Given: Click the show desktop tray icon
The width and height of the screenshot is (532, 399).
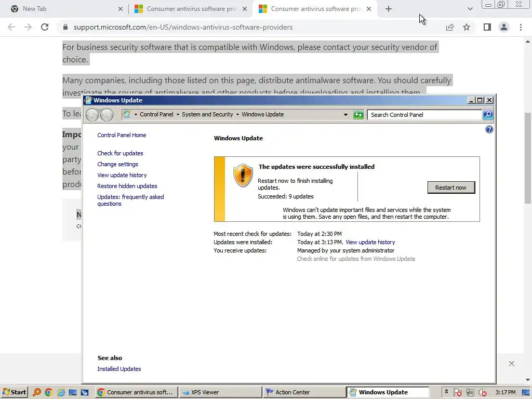Looking at the screenshot, I should (x=526, y=392).
